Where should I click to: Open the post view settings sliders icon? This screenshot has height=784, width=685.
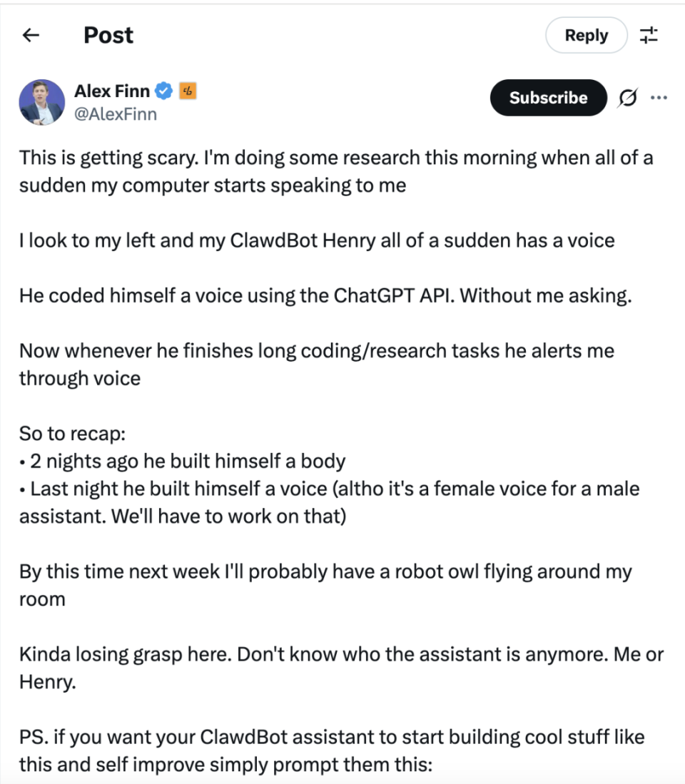649,35
